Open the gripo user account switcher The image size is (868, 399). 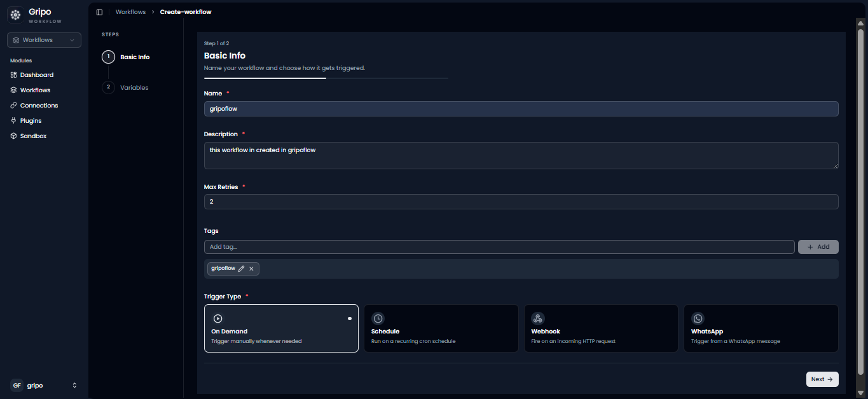click(44, 385)
